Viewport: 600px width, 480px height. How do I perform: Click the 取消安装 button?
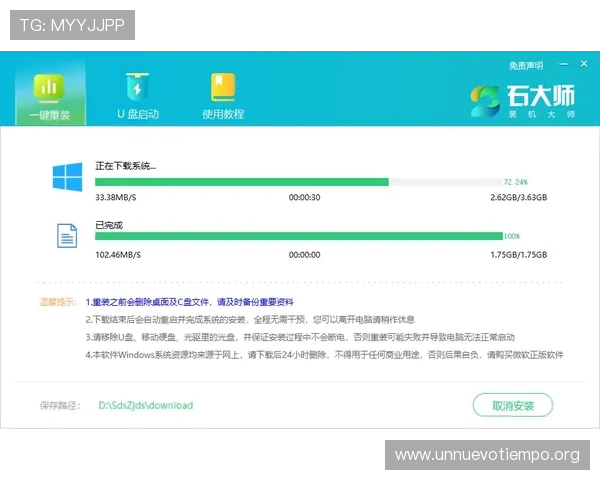click(513, 405)
